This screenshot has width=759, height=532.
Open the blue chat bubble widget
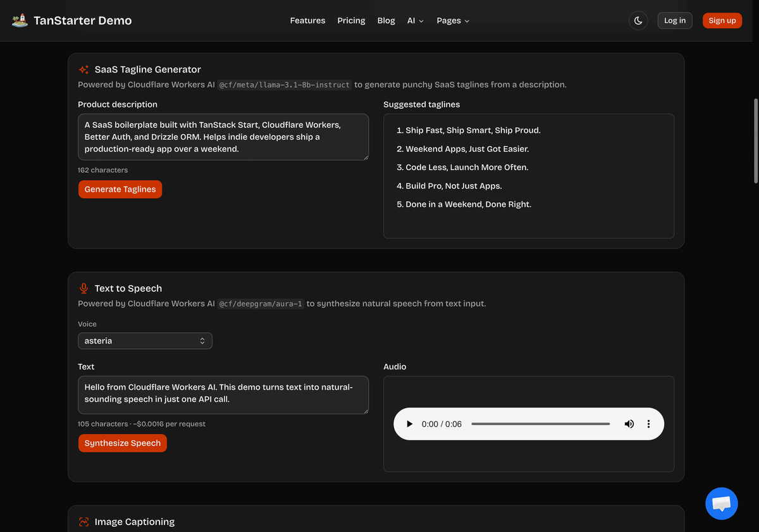click(722, 504)
